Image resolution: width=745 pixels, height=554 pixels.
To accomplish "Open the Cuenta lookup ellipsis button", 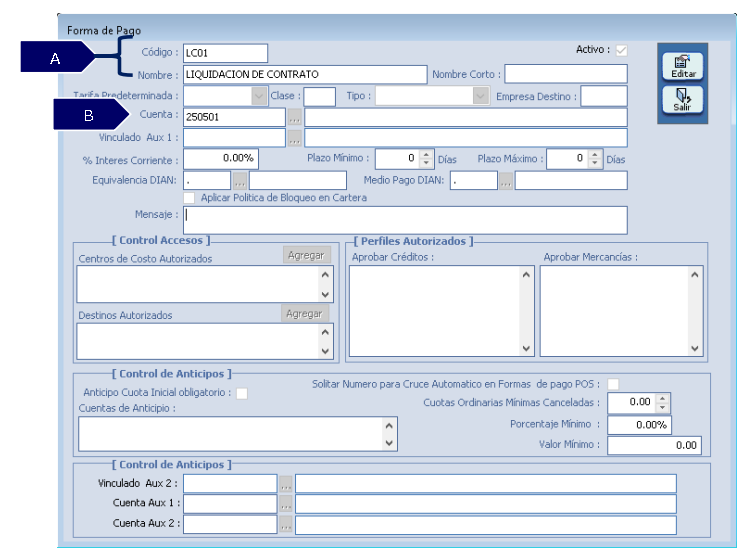I will point(295,117).
